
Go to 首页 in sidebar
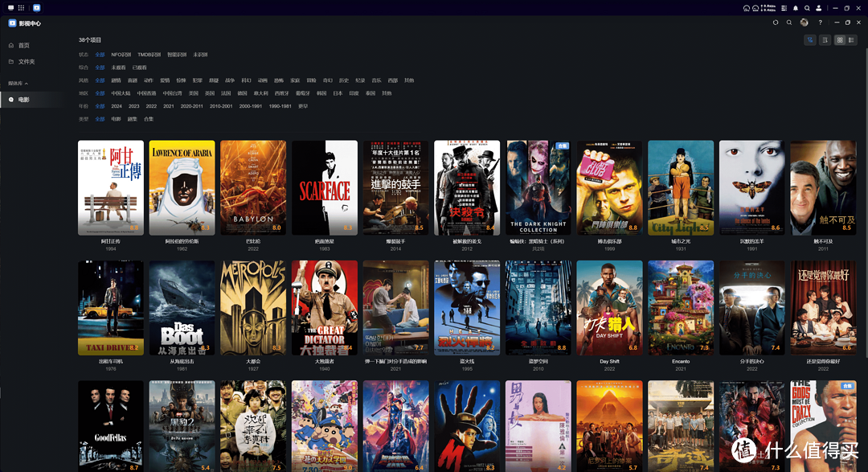click(x=24, y=45)
